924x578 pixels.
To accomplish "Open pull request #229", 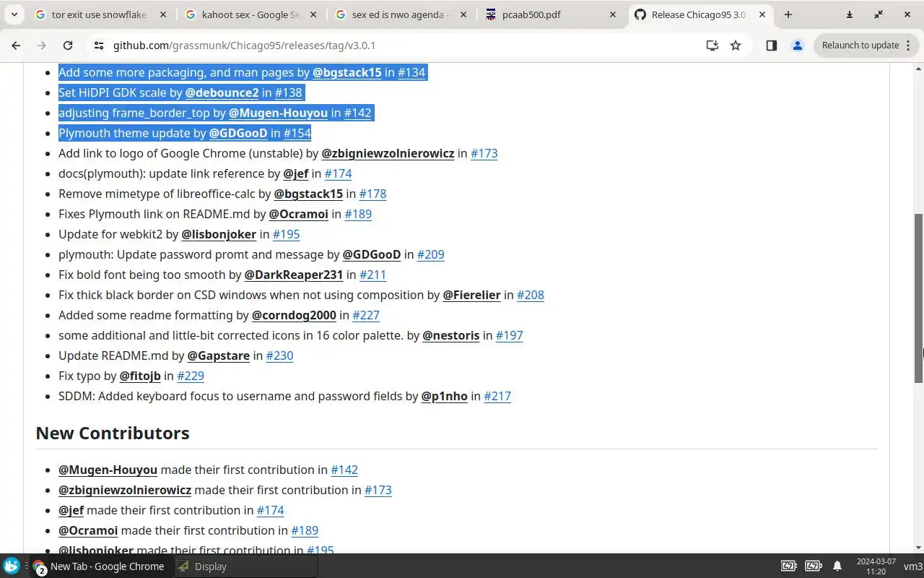I will [191, 376].
